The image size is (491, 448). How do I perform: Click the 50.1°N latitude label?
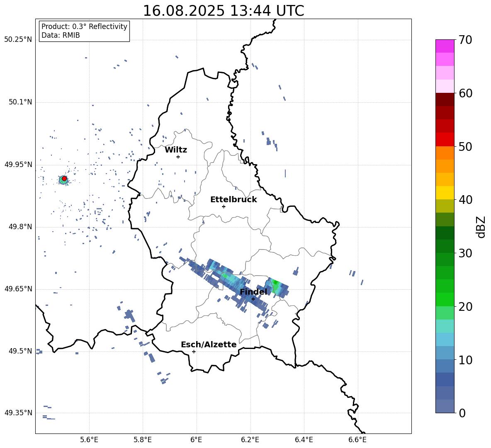(20, 102)
